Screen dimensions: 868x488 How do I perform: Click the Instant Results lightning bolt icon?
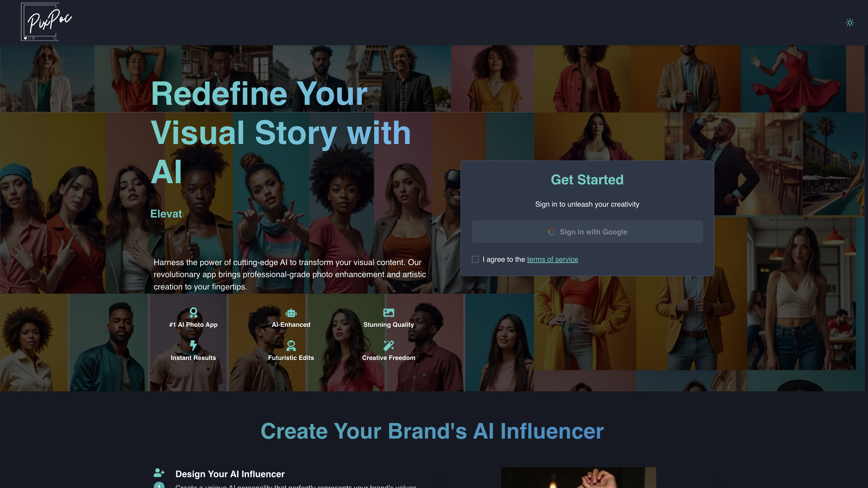tap(193, 346)
